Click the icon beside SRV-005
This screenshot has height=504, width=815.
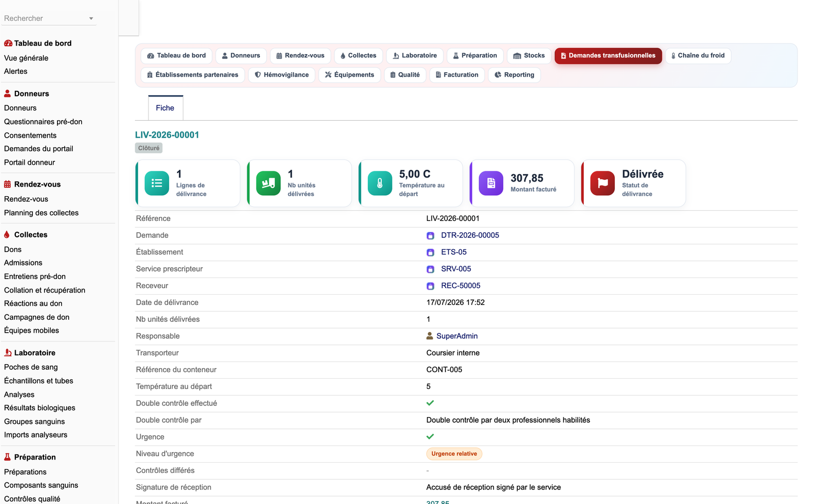pyautogui.click(x=430, y=269)
